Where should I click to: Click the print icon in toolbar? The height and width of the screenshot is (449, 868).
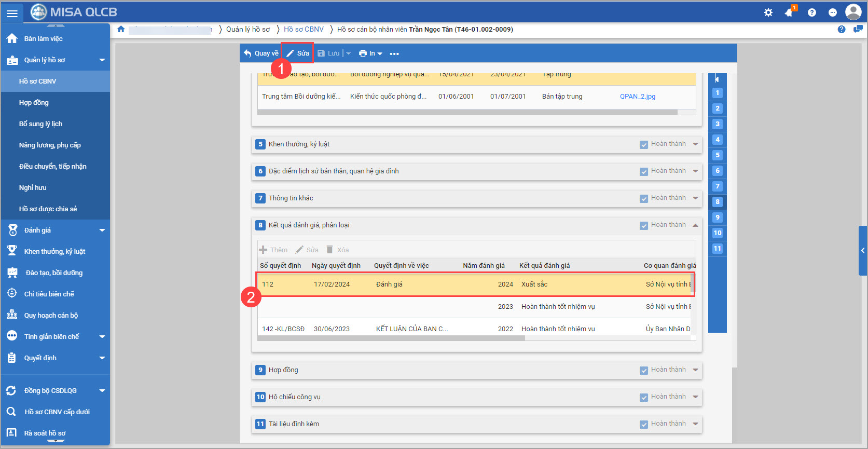(363, 53)
